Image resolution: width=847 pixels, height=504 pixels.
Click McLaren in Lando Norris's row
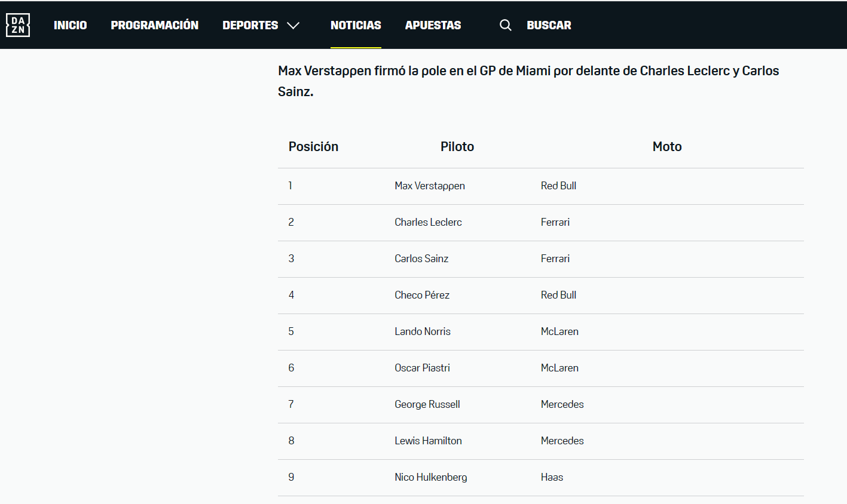[559, 331]
